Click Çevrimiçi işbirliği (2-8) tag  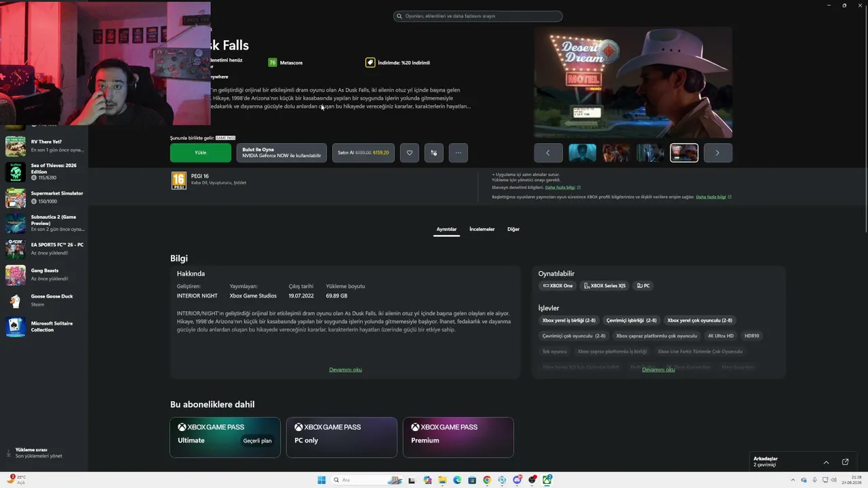(631, 320)
